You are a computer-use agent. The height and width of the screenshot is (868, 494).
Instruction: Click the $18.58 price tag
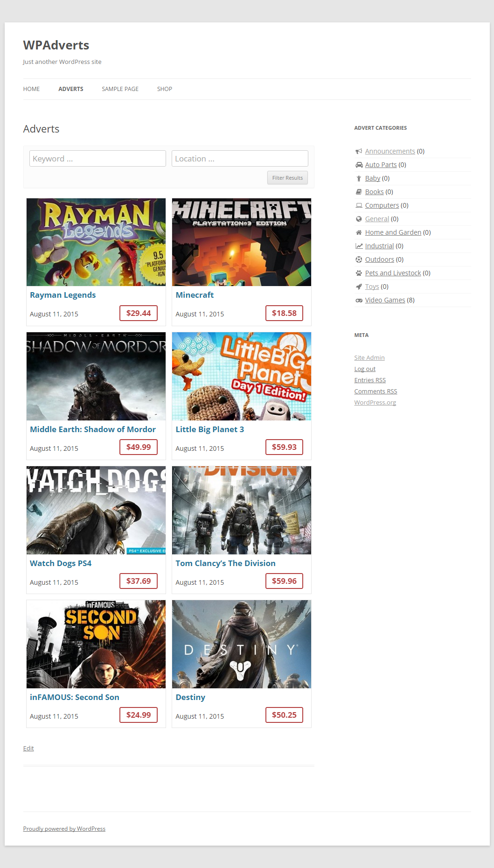(284, 313)
